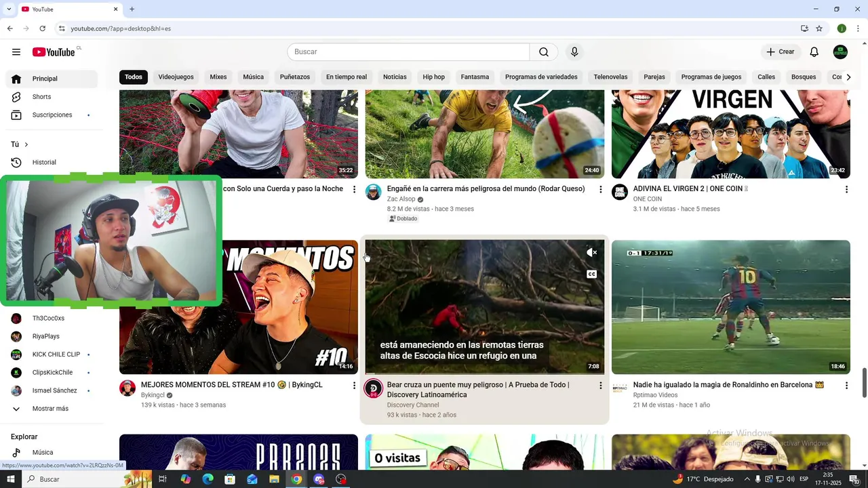Select the Hip hop filter chip

pos(434,77)
